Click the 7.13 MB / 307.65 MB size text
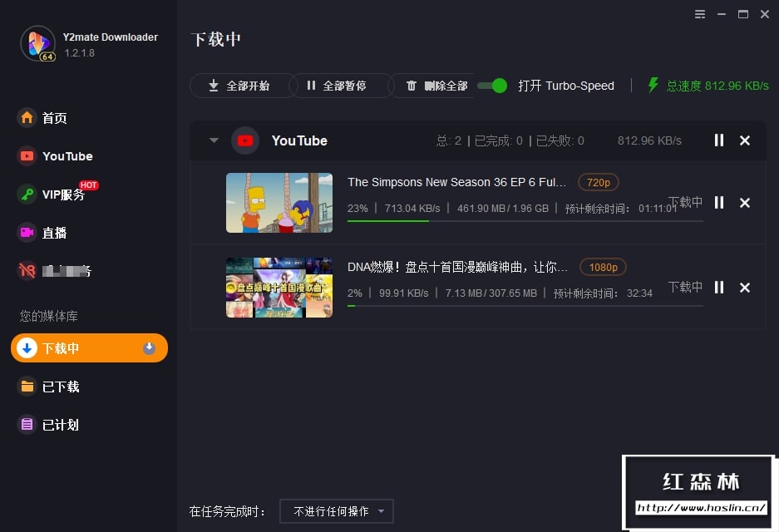Viewport: 779px width, 532px height. coord(491,293)
